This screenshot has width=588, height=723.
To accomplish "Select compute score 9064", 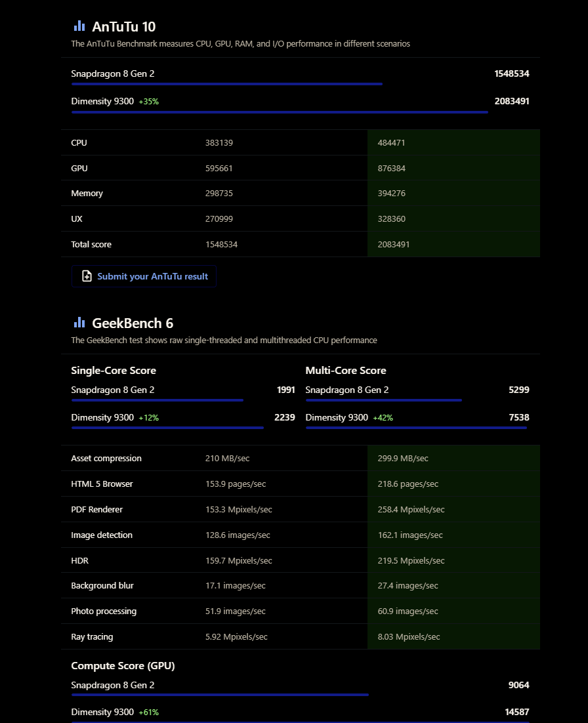I will point(519,685).
